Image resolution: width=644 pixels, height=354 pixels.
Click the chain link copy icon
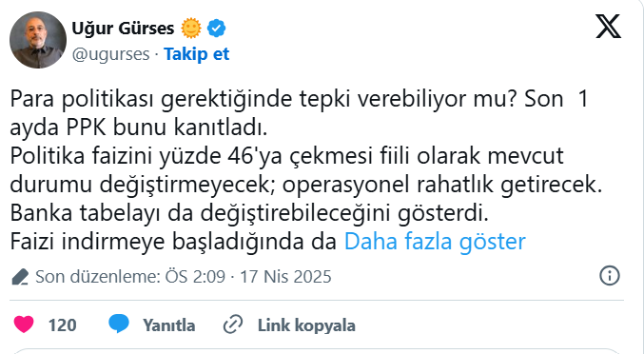tap(233, 324)
